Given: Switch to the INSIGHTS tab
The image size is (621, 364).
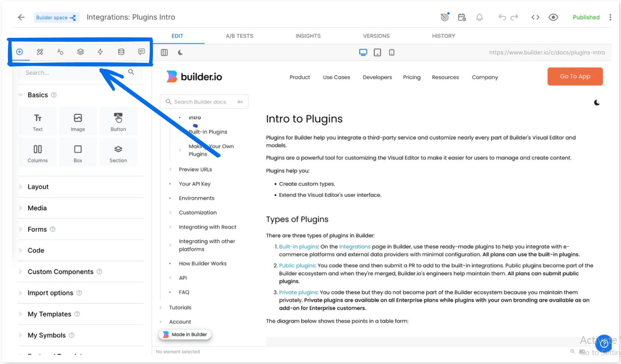Looking at the screenshot, I should tap(308, 36).
